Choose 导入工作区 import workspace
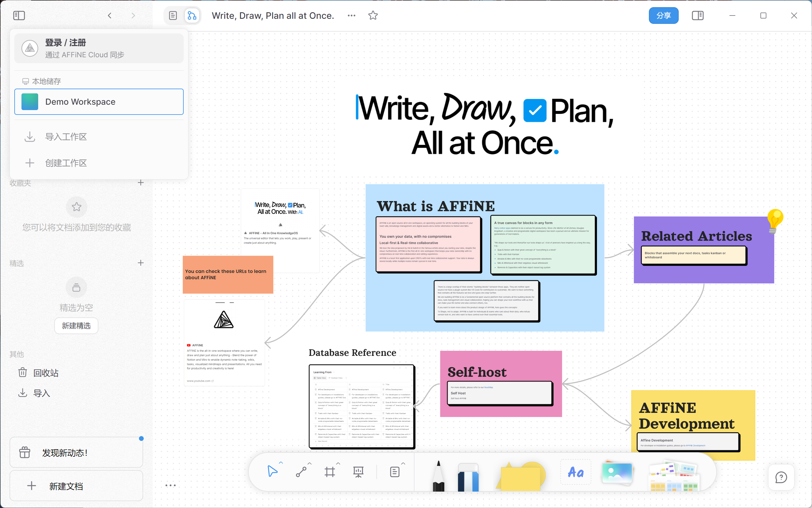Viewport: 812px width, 508px height. 99,137
